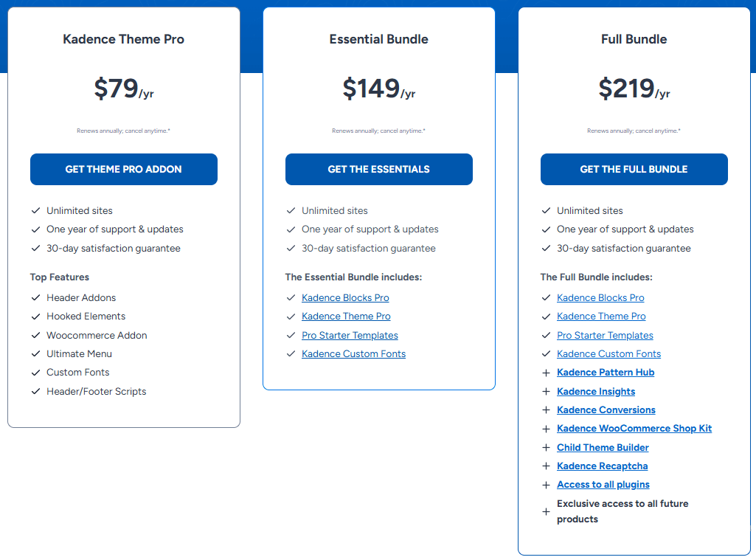756x560 pixels.
Task: Click the GET THEME PRO ADDON button
Action: tap(123, 169)
